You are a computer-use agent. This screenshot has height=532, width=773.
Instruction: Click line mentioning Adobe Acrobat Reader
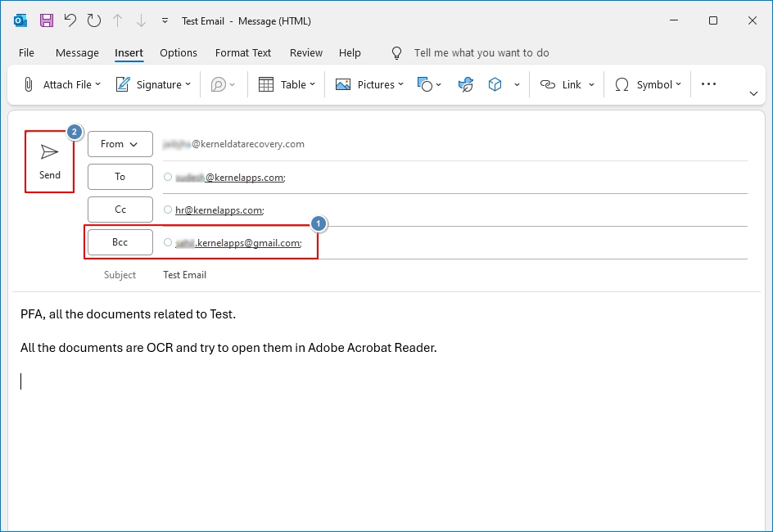[x=228, y=348]
